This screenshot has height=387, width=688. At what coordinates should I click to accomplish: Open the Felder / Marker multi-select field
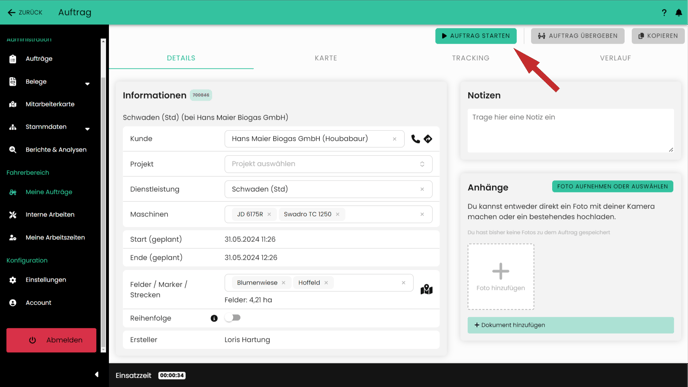tap(319, 283)
